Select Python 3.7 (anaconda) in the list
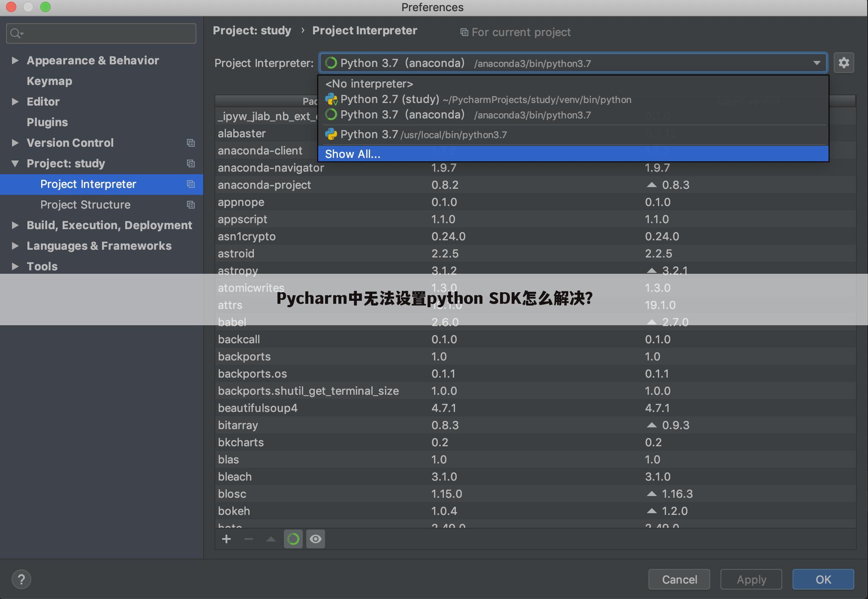Viewport: 868px width, 599px height. 573,115
